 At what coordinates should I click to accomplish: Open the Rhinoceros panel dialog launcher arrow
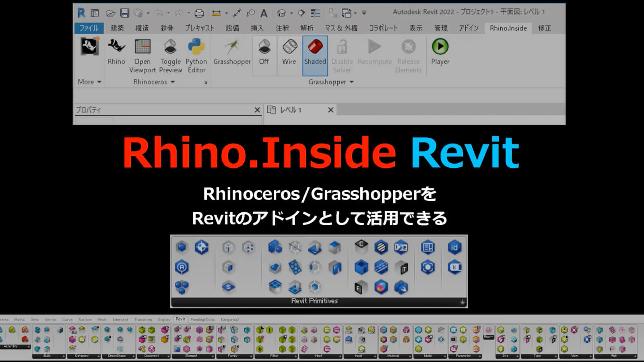click(206, 82)
